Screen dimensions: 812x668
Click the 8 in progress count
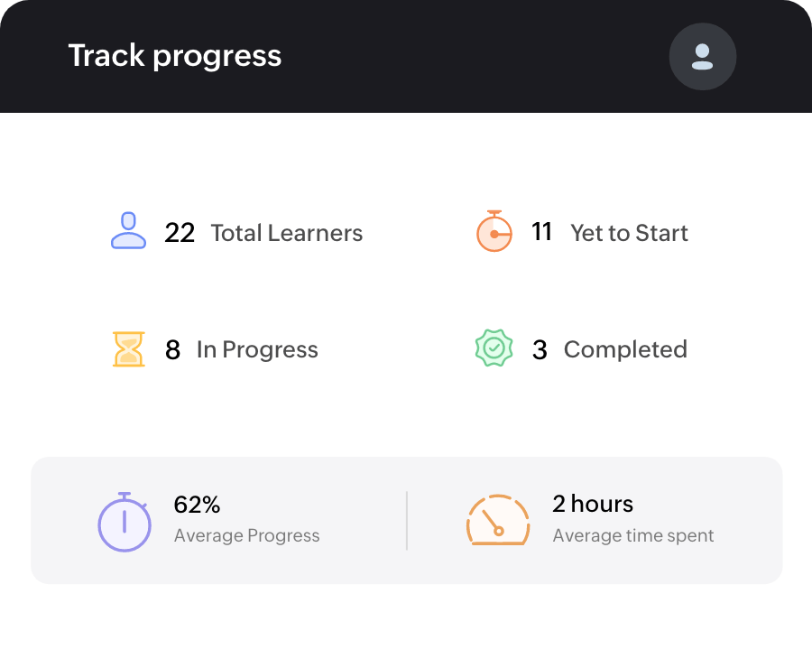172,350
